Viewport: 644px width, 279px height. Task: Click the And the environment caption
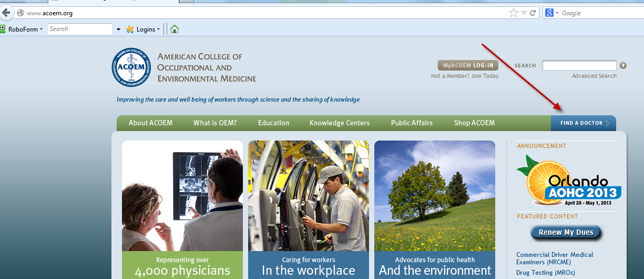click(x=435, y=271)
